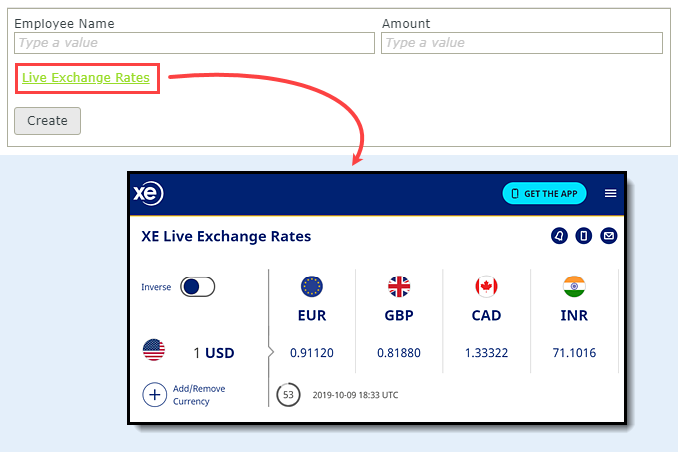The width and height of the screenshot is (678, 452).
Task: Click the INR flag icon
Action: click(574, 287)
